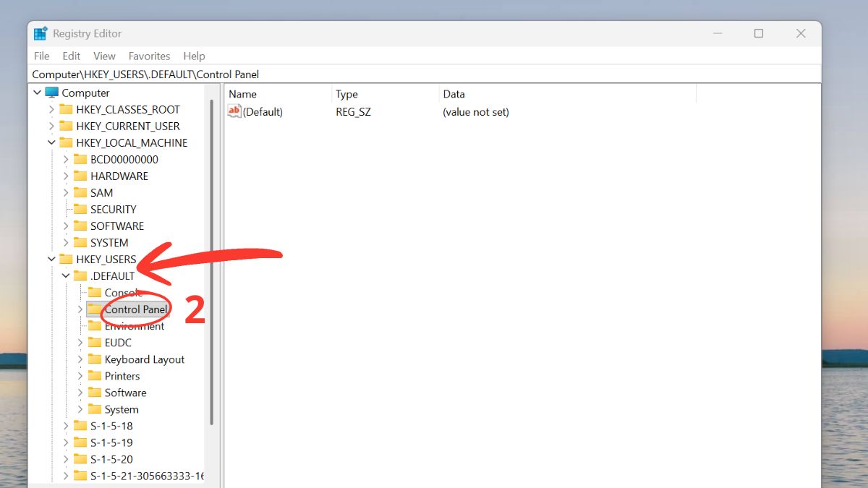Click the HKEY_CLASSES_ROOT folder icon
This screenshot has width=868, height=488.
click(66, 109)
